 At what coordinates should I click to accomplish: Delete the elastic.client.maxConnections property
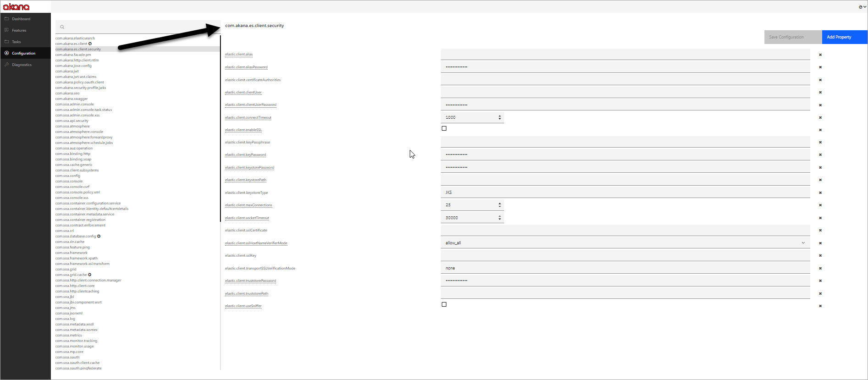pyautogui.click(x=820, y=205)
